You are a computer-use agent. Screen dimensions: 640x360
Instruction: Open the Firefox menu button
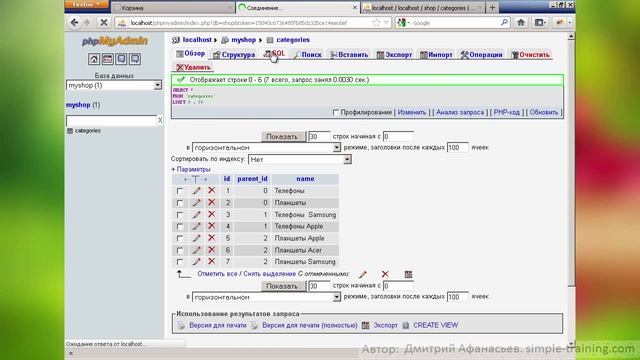87,4
